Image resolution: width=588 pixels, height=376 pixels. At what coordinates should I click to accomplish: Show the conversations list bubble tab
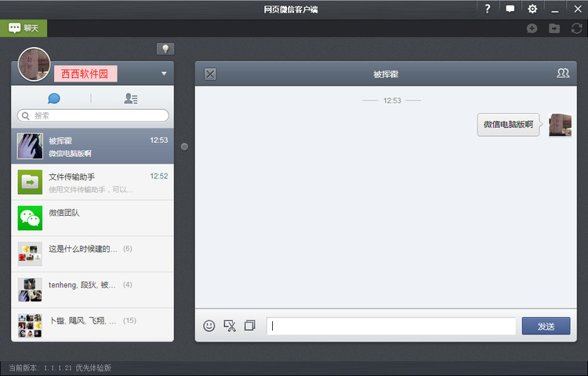(54, 98)
